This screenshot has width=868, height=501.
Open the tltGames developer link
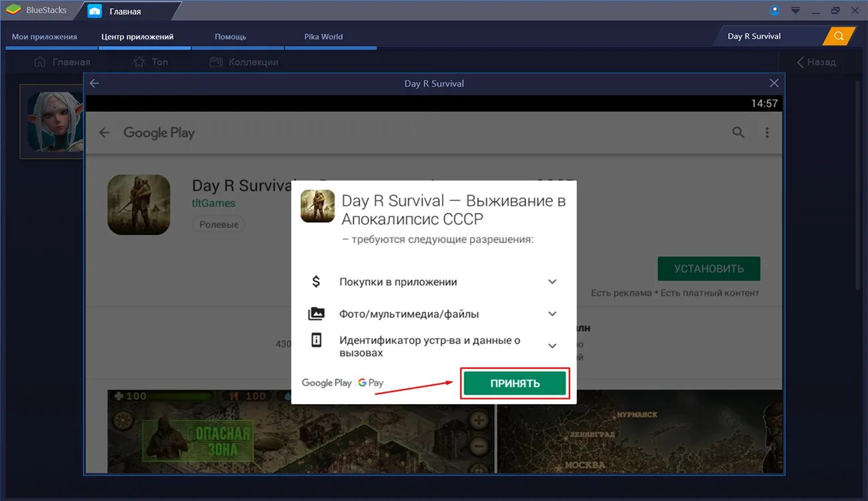[214, 203]
